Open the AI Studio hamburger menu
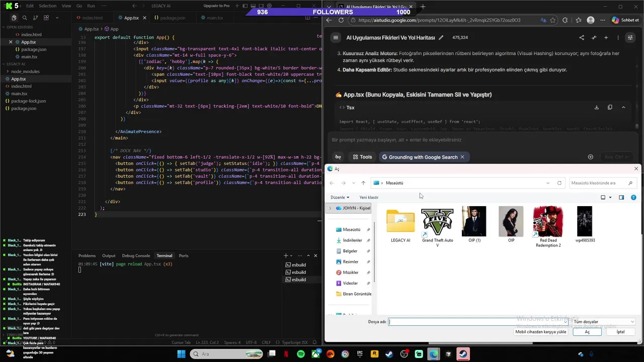 (336, 37)
